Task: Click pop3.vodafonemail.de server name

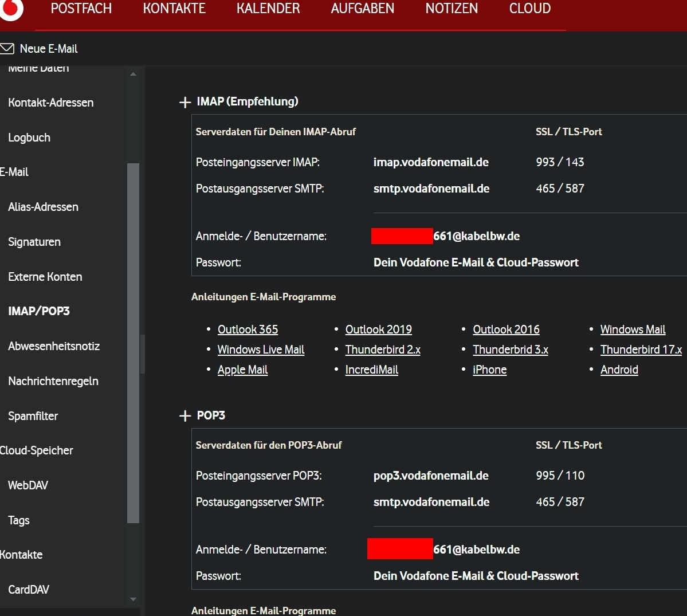Action: [431, 476]
